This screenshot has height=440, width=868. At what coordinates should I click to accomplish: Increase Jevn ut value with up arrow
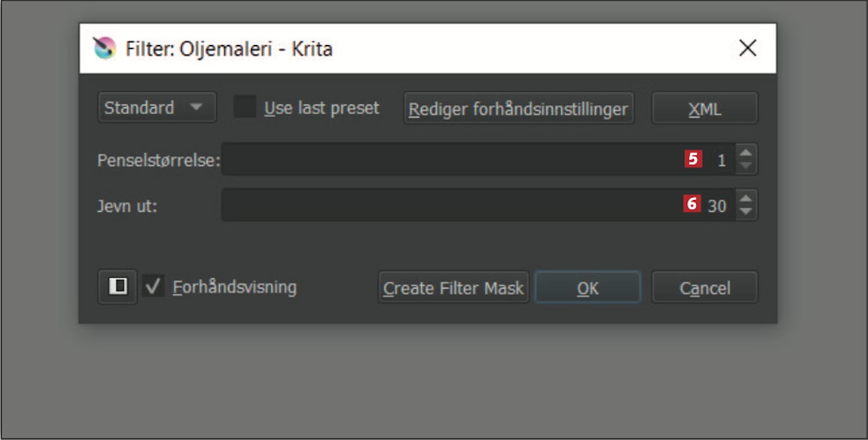[x=746, y=197]
